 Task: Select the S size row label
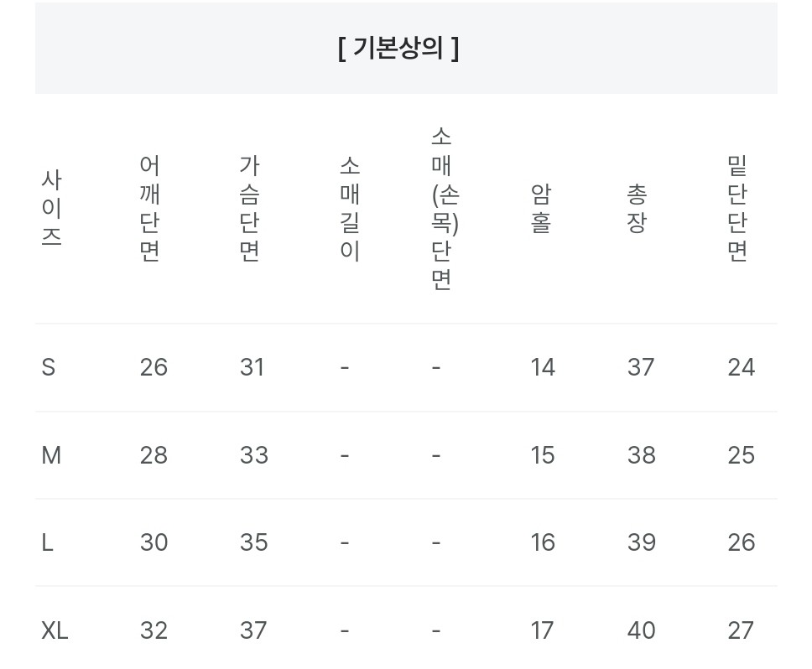49,367
